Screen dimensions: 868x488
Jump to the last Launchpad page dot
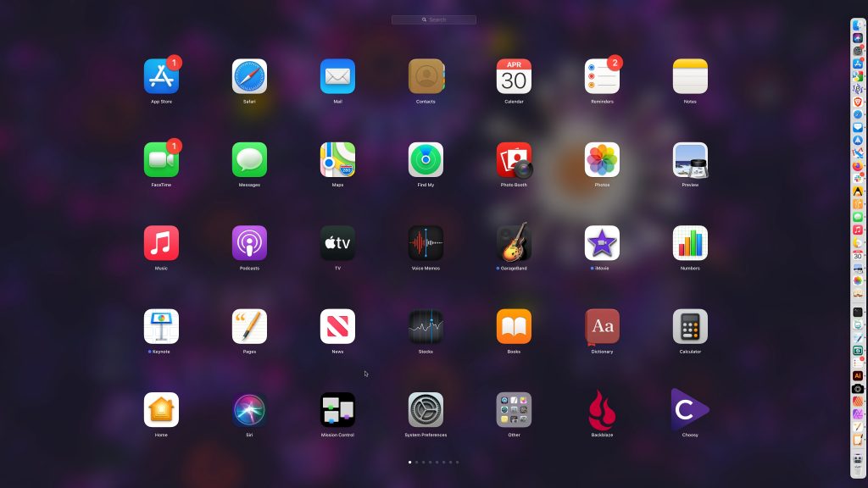[458, 463]
